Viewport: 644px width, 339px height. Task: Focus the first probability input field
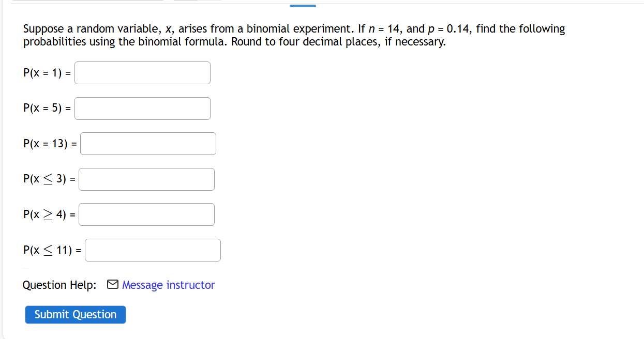(142, 72)
